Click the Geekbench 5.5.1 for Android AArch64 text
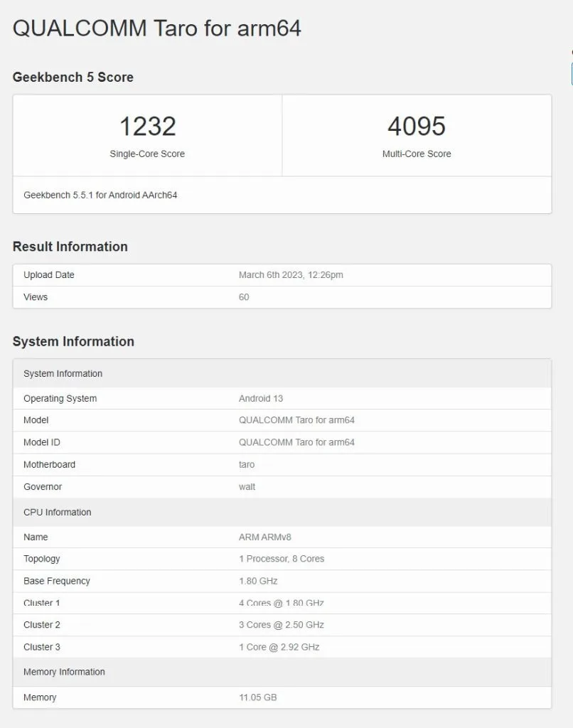Viewport: 573px width, 728px height. pos(100,195)
